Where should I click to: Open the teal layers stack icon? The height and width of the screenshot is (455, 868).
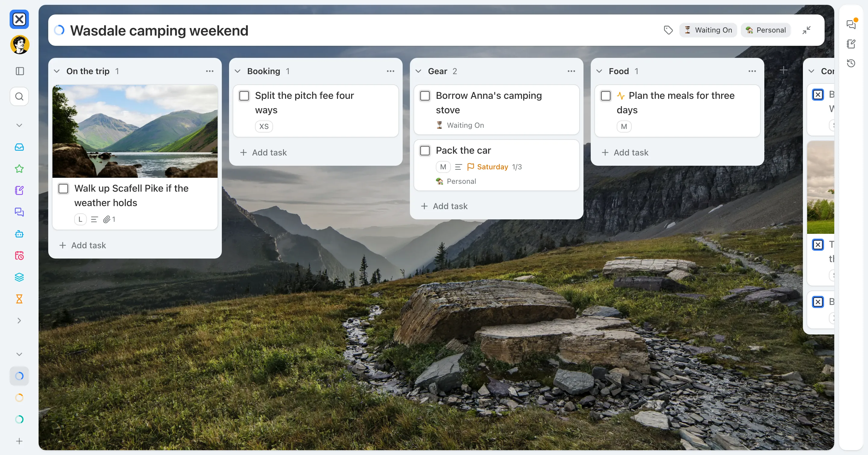pos(19,277)
